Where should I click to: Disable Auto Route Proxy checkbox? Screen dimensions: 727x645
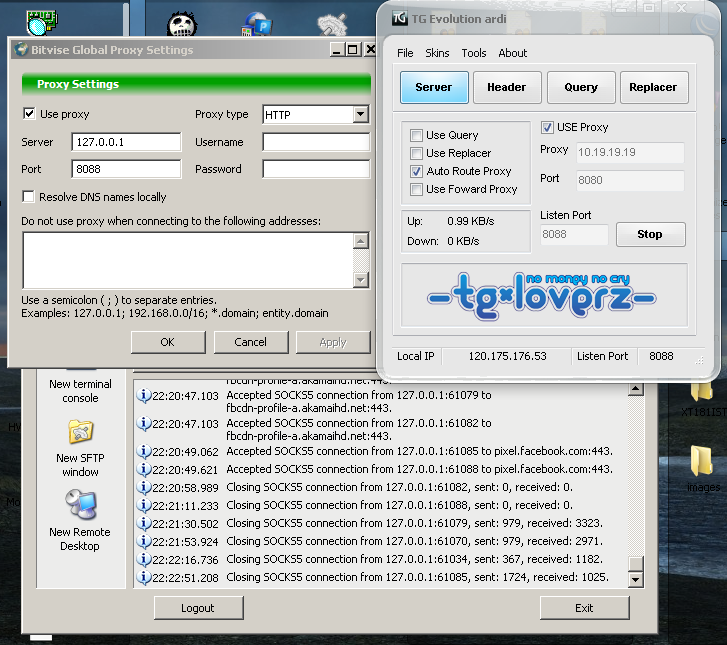pyautogui.click(x=416, y=171)
